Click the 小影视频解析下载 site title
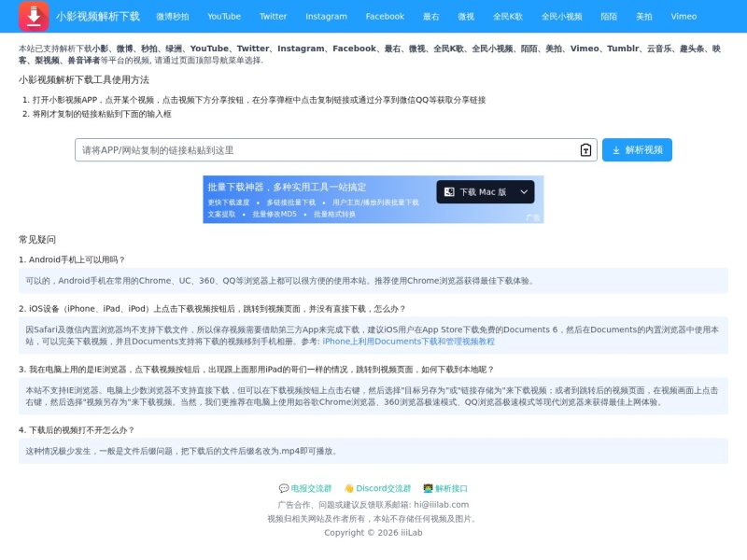747x560 pixels. (98, 17)
